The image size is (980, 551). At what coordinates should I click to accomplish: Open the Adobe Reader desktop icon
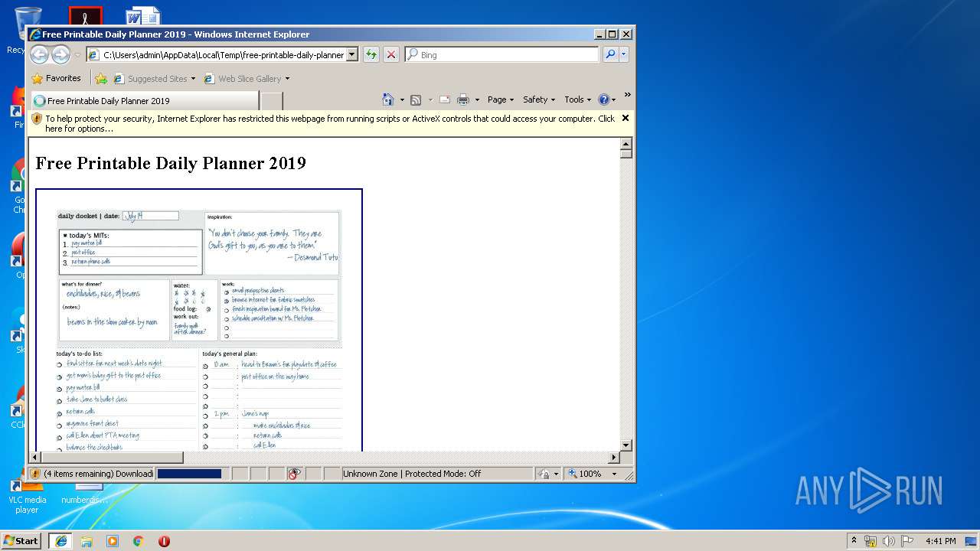pyautogui.click(x=85, y=15)
